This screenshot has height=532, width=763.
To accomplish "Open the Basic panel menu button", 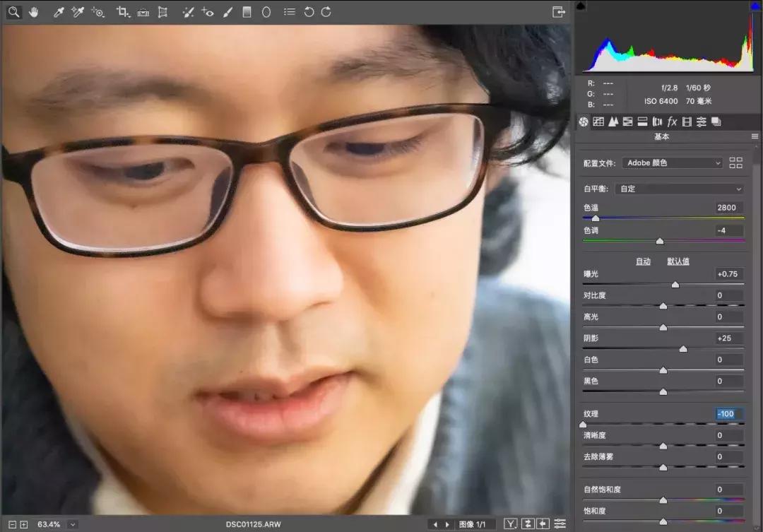I will click(755, 136).
